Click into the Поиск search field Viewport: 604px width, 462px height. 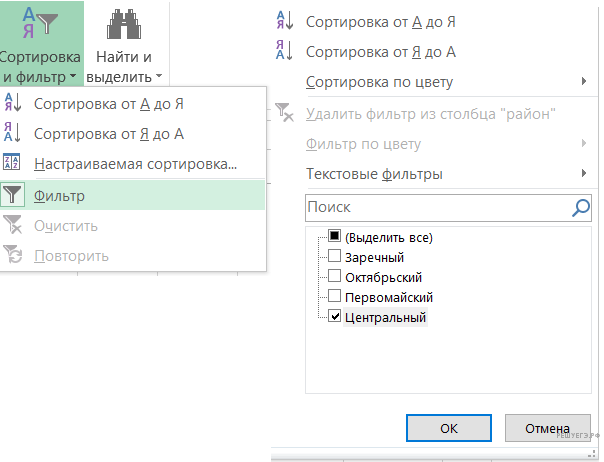click(x=435, y=207)
